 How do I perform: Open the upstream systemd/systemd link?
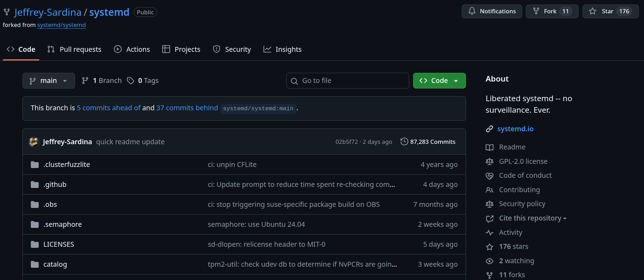62,25
